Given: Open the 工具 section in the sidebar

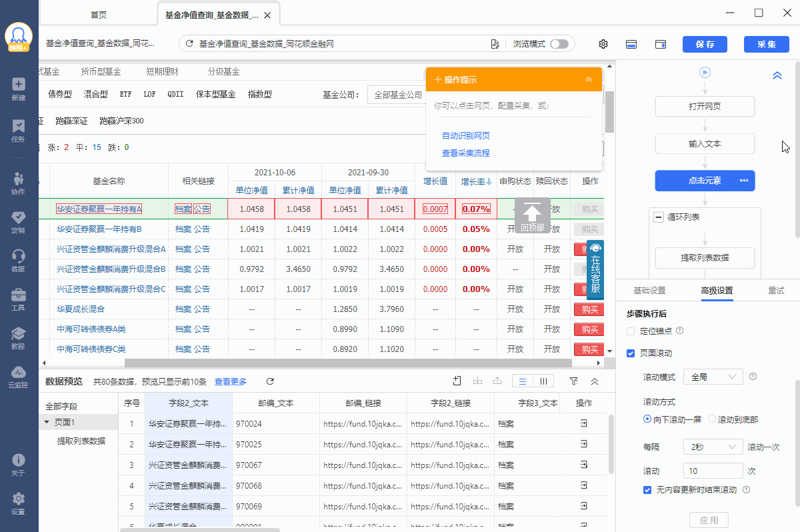Looking at the screenshot, I should pos(19,299).
